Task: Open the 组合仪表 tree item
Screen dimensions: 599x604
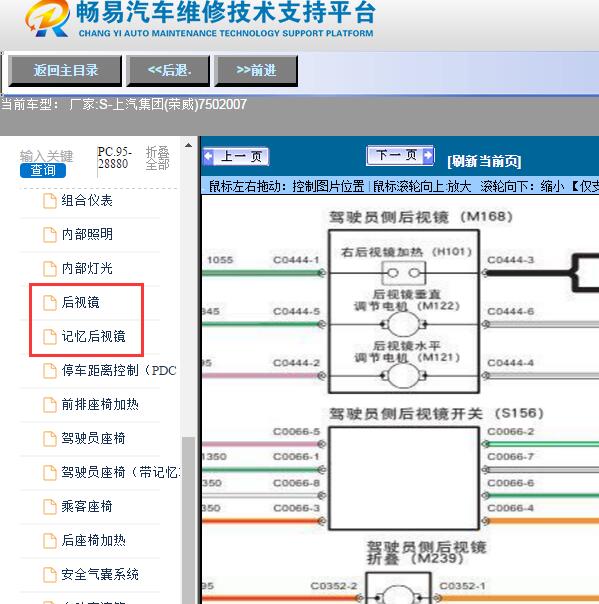Action: point(87,201)
